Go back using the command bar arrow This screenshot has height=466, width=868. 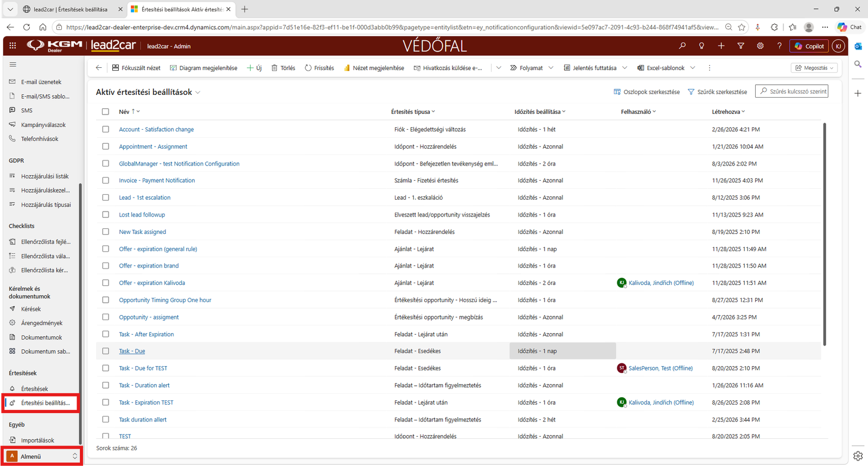click(x=98, y=68)
